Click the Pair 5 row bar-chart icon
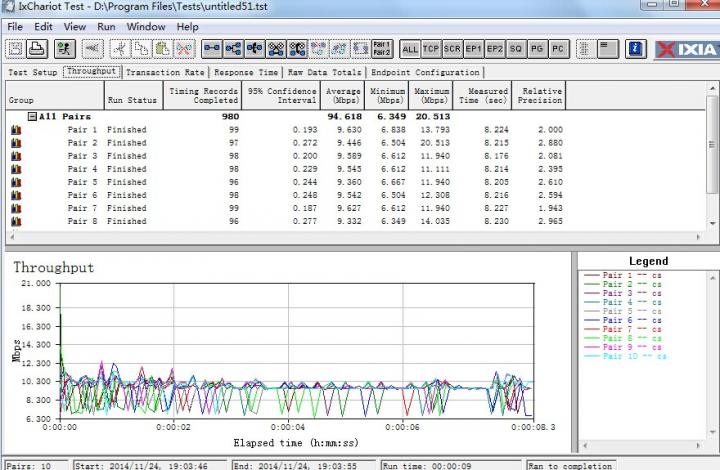 pos(17,182)
